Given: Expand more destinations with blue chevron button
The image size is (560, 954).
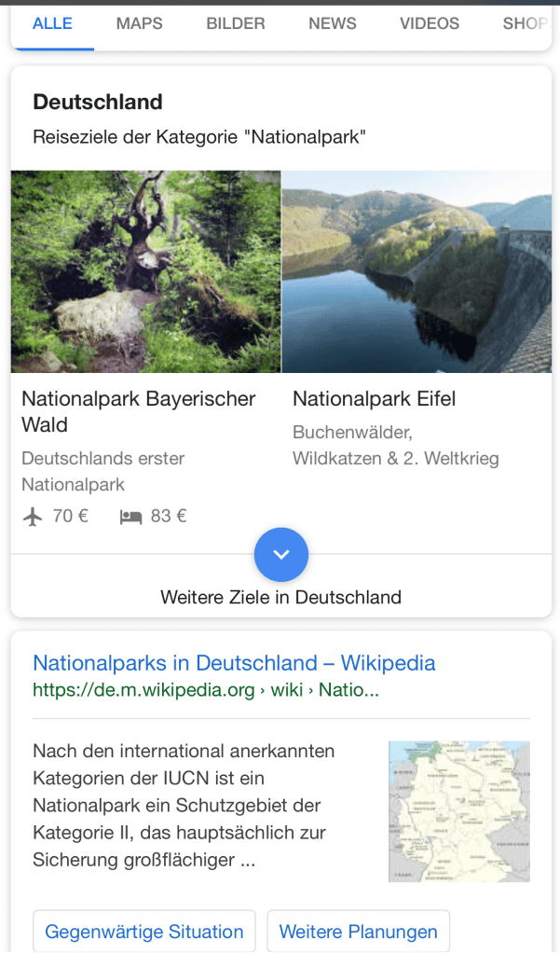Looking at the screenshot, I should pos(280,555).
